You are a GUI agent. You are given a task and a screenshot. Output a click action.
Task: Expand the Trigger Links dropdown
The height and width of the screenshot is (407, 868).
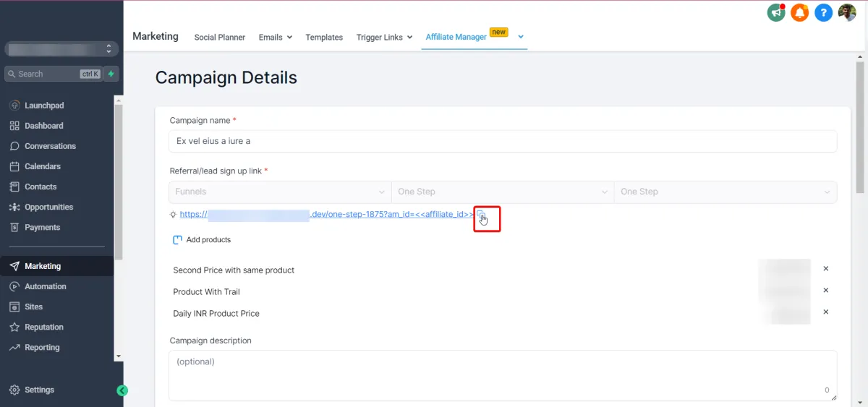(409, 38)
